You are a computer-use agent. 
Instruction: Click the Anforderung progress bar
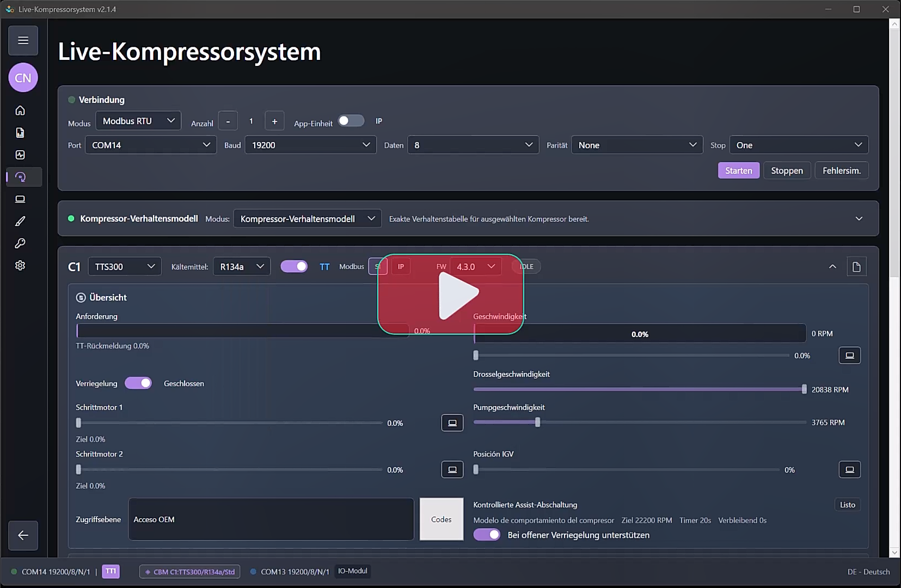pyautogui.click(x=242, y=331)
